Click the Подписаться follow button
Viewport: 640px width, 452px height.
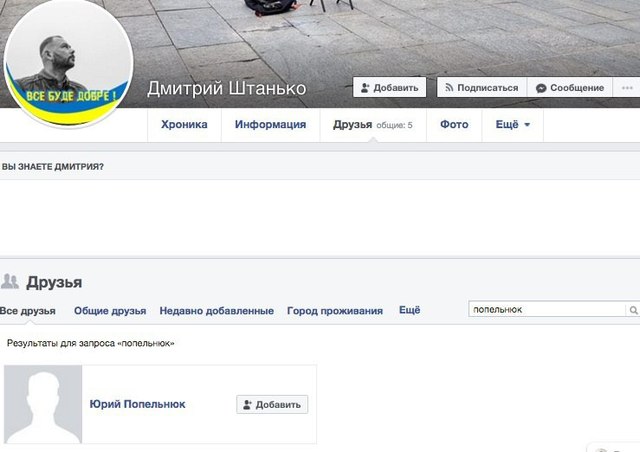(482, 87)
